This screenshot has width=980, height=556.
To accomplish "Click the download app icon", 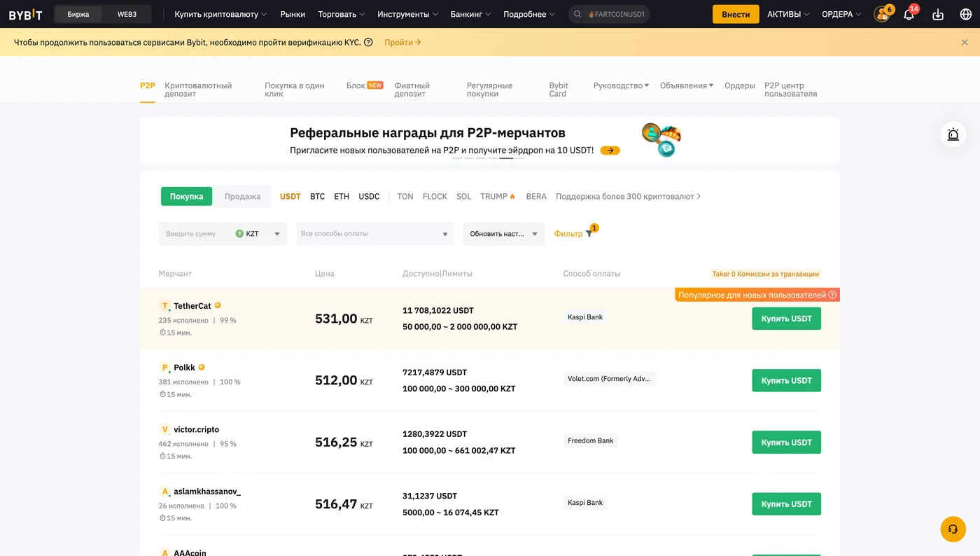I will point(938,14).
